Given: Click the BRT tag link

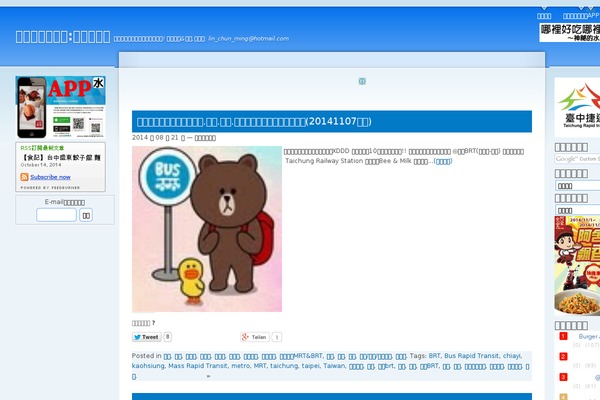Looking at the screenshot, I should 434,356.
